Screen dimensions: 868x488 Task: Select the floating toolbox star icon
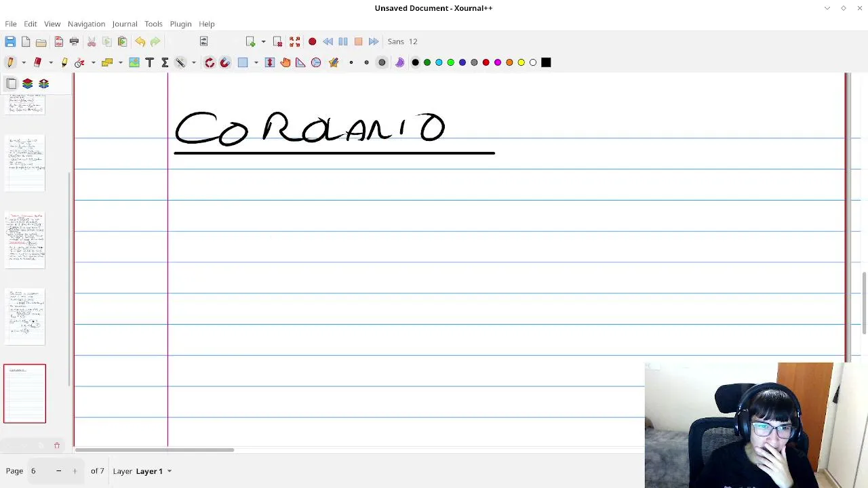334,62
